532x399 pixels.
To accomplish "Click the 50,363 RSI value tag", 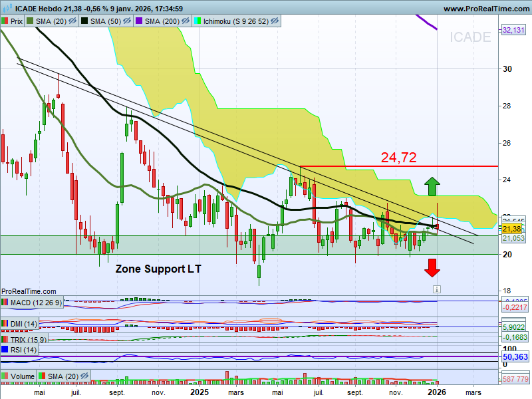I will click(x=515, y=357).
